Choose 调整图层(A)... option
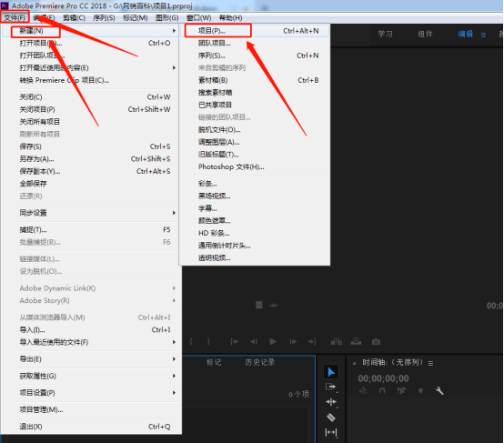Image resolution: width=504 pixels, height=443 pixels. pos(254,142)
